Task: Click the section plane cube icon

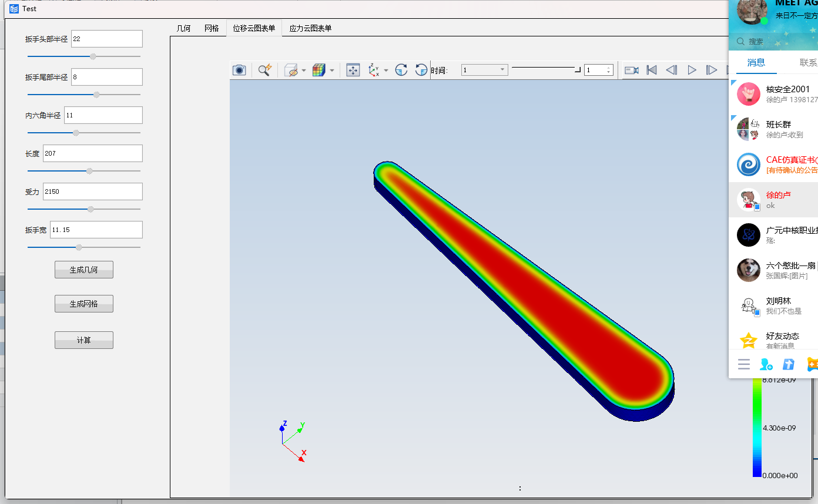Action: pyautogui.click(x=291, y=70)
